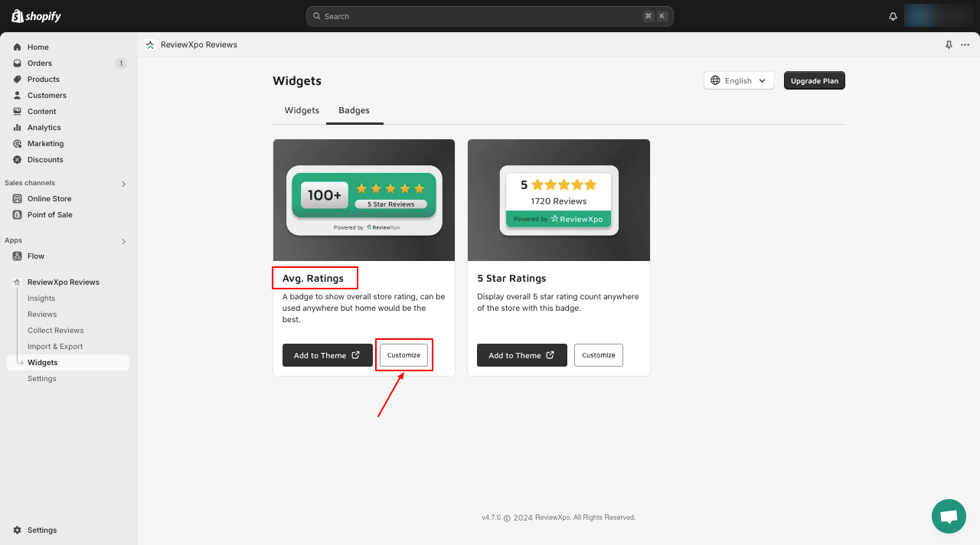The height and width of the screenshot is (545, 980).
Task: Click the Settings gear icon at bottom
Action: coord(18,530)
